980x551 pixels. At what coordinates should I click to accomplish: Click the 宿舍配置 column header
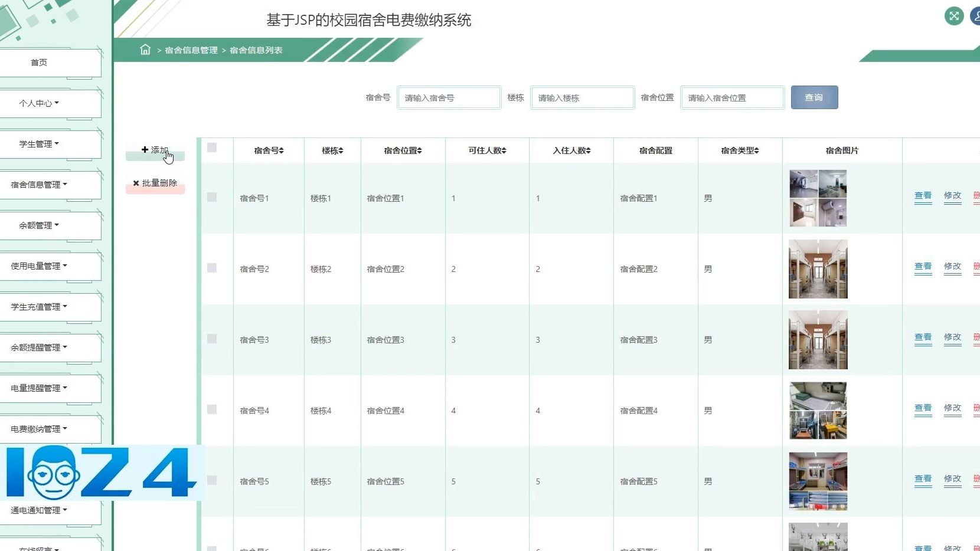coord(656,151)
